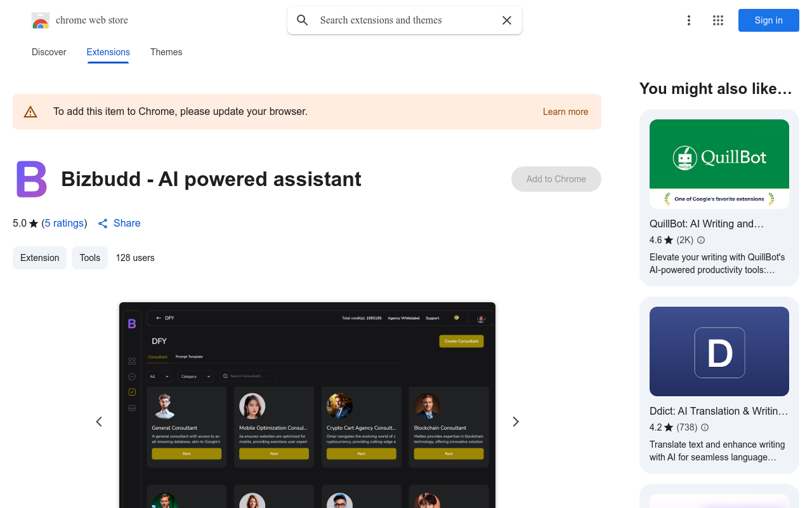Viewport: 812px width, 508px height.
Task: Switch to the Themes tab
Action: click(166, 52)
